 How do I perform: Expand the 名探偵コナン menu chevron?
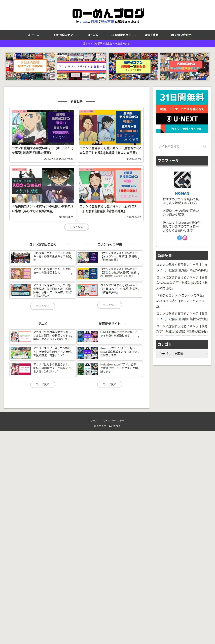click(x=76, y=35)
